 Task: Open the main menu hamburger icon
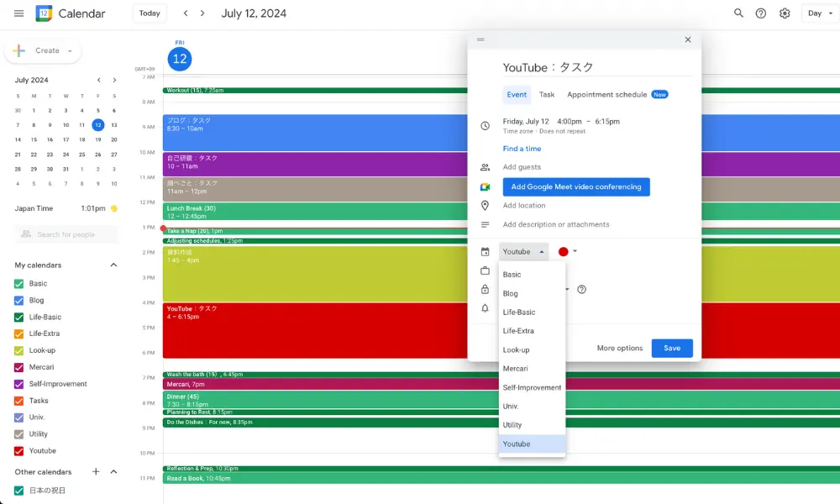pyautogui.click(x=18, y=13)
